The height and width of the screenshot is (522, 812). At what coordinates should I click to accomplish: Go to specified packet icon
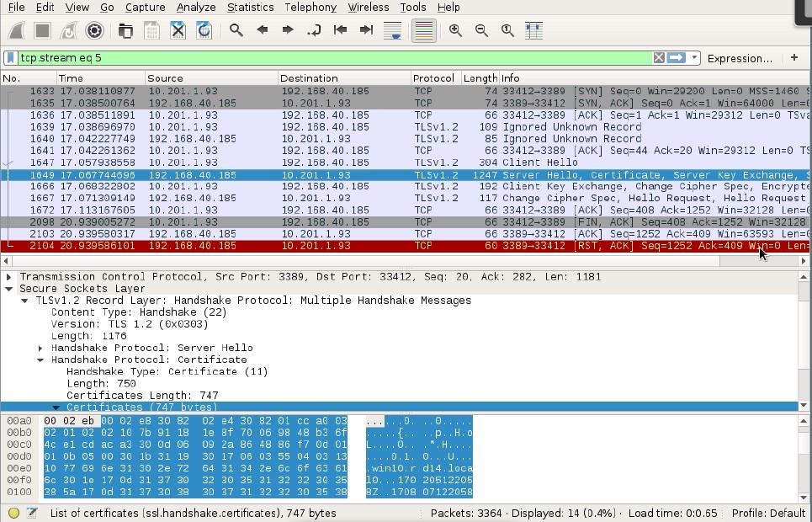pos(314,30)
